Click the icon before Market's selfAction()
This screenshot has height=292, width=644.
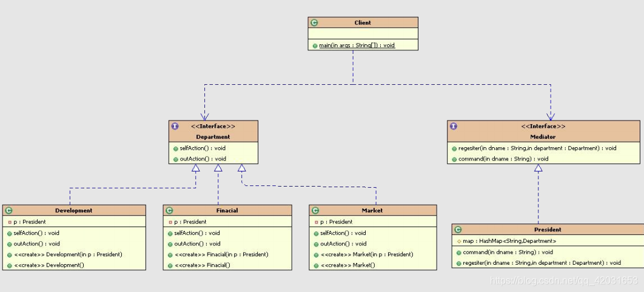coord(317,233)
